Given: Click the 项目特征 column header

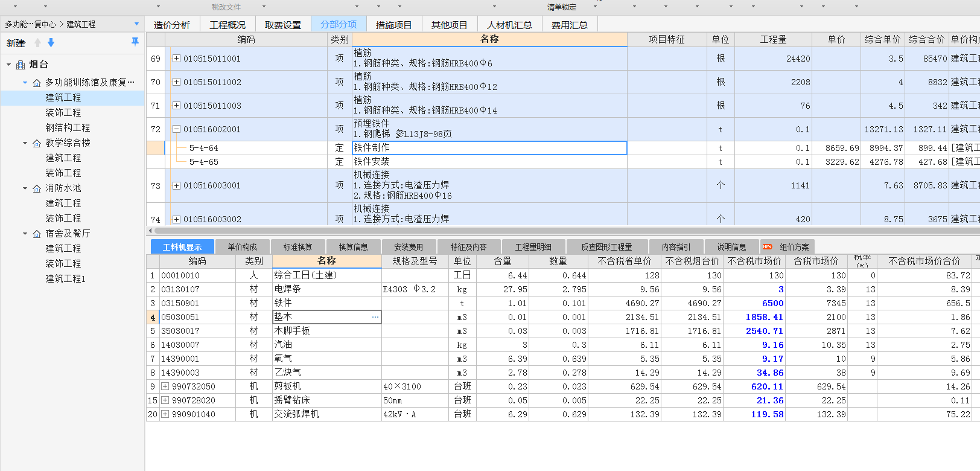Looking at the screenshot, I should (x=667, y=39).
